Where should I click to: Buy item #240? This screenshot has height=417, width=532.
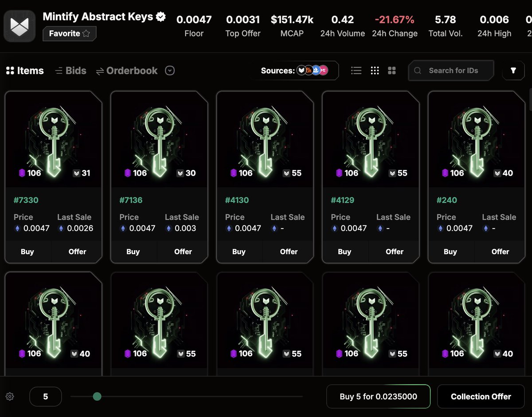point(451,252)
